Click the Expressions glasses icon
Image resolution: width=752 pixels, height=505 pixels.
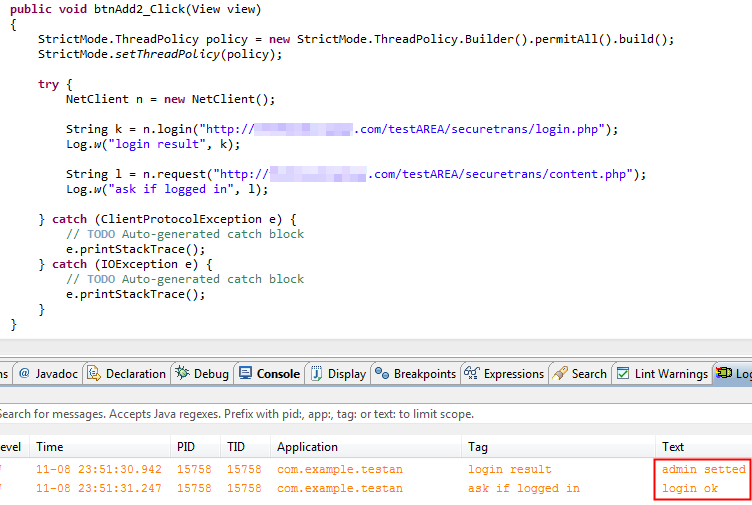point(471,373)
